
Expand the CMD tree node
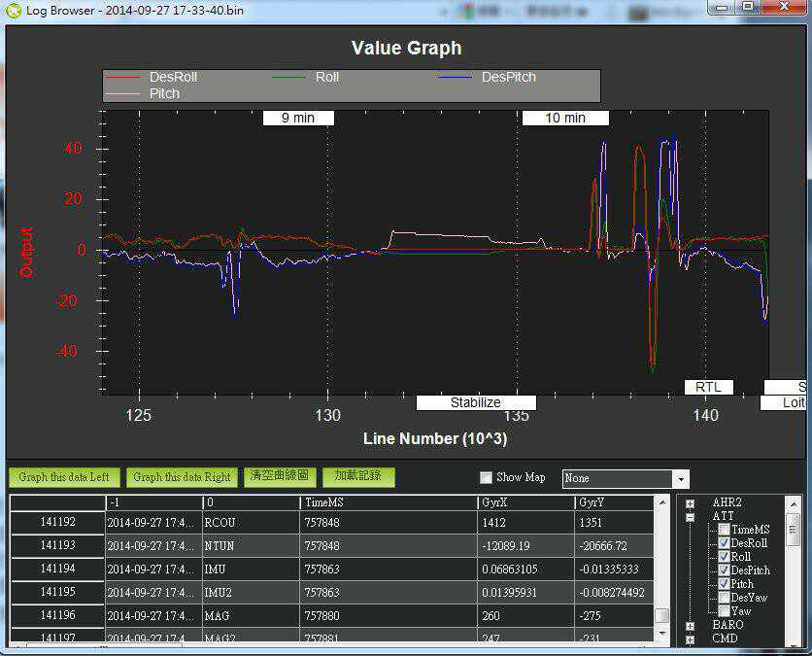coord(690,639)
